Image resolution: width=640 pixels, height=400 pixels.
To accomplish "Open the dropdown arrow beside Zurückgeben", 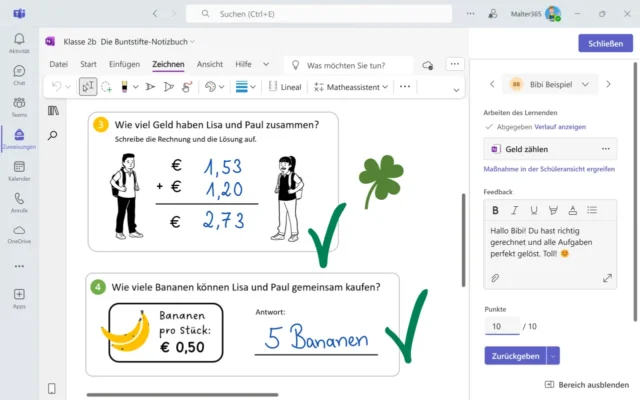I will click(554, 355).
